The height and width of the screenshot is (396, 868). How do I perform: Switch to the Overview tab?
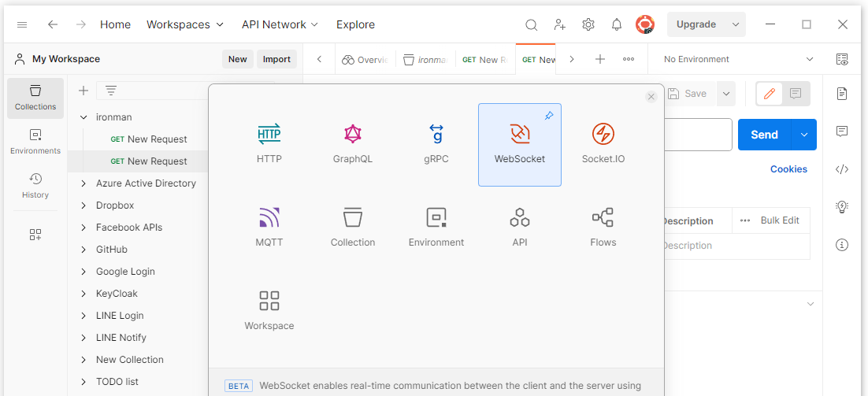point(365,59)
